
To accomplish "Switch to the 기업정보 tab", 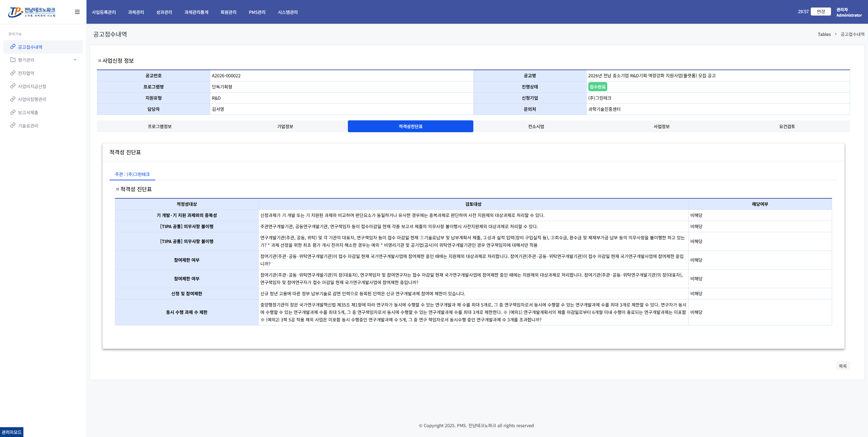I will (x=285, y=126).
